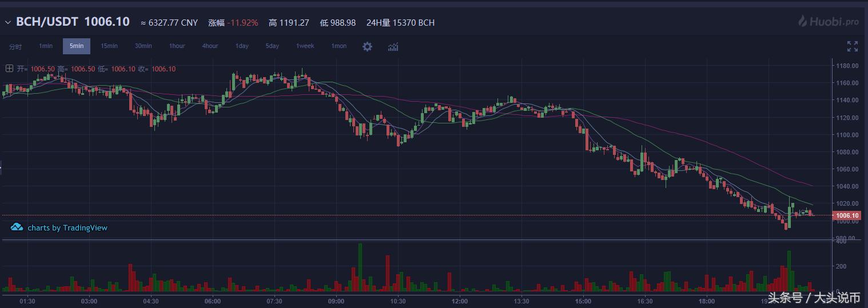Click the divider between price and volume panes
The image size is (868, 308).
416,239
